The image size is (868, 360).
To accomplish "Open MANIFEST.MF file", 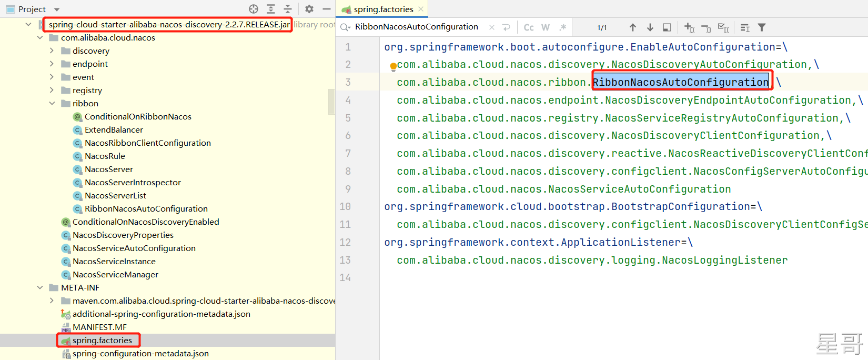I will coord(99,327).
